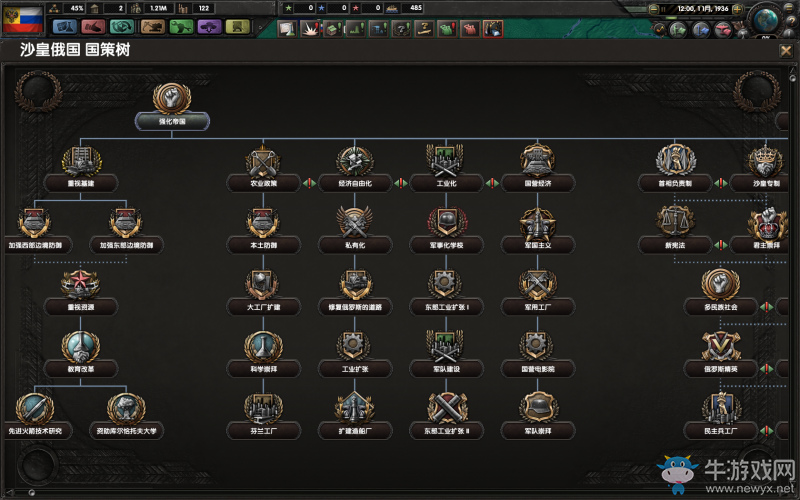Click the helmet 军事化学校 focus icon
The height and width of the screenshot is (500, 800).
click(446, 223)
